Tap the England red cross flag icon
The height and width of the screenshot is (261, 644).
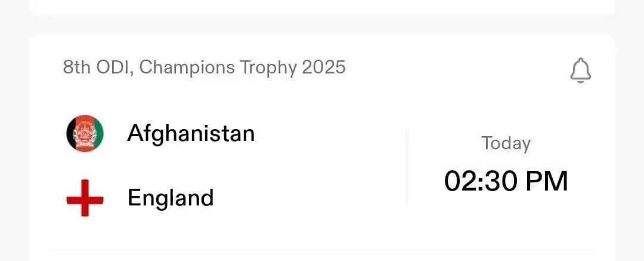pyautogui.click(x=85, y=198)
